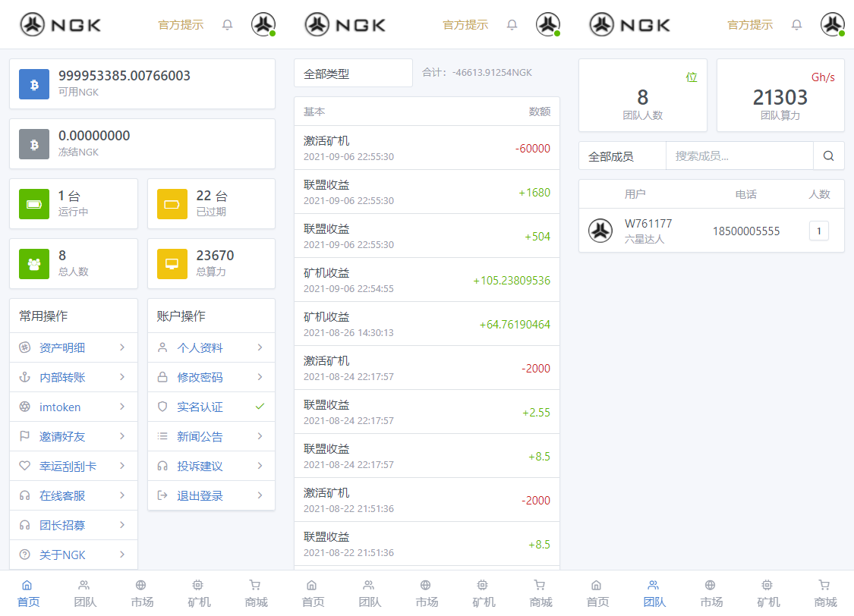Click the notification bell in the middle screen header
854x616 pixels.
point(512,25)
